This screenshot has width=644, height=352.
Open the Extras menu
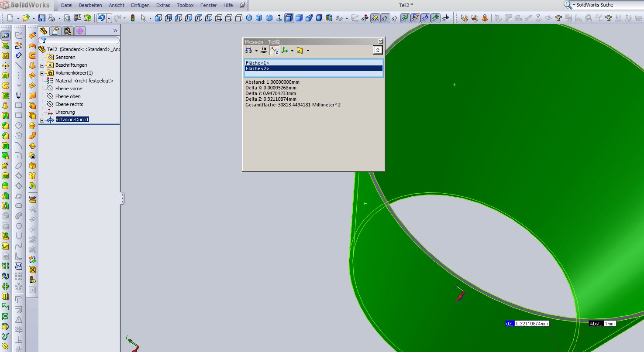163,5
